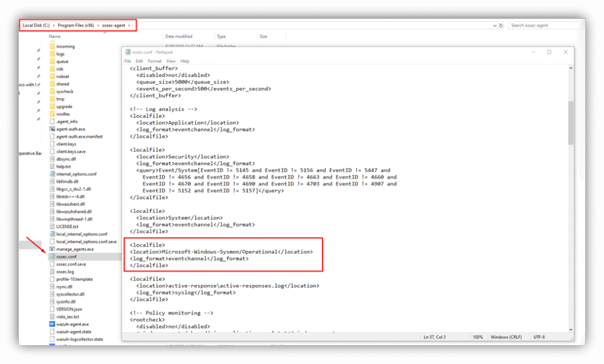Image resolution: width=604 pixels, height=364 pixels.
Task: Select the ossec.conf file in Explorer
Action: [x=66, y=257]
